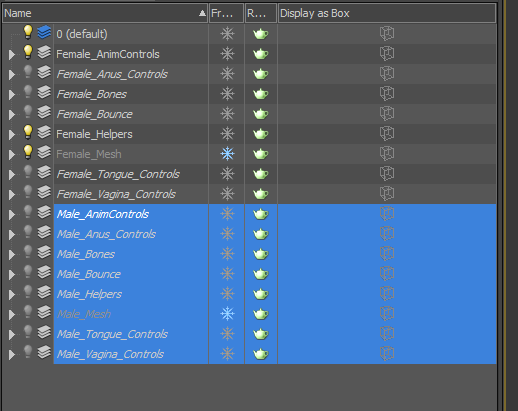Select the Male_Helpers layer name
518x411 pixels.
89,294
